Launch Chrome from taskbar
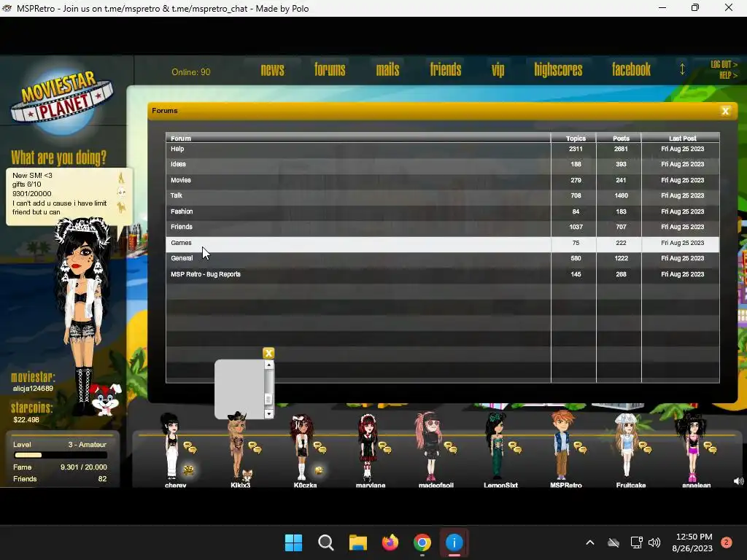The image size is (747, 560). point(422,542)
